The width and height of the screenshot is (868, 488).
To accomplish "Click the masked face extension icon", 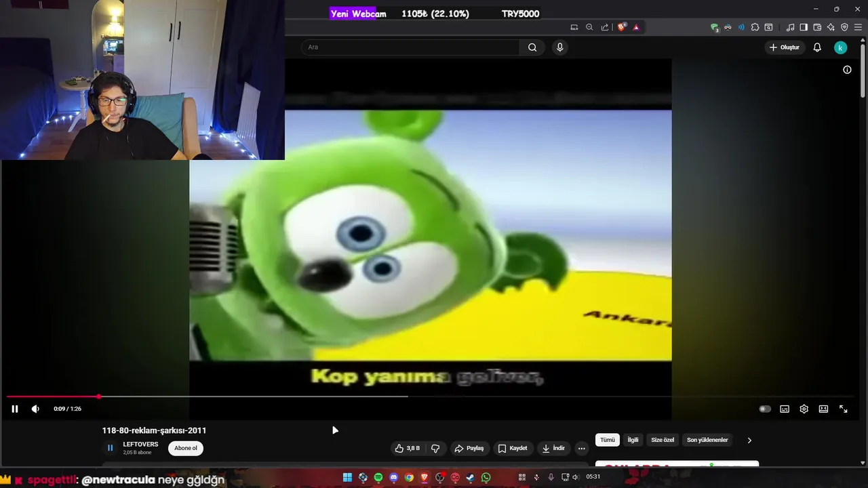I will pyautogui.click(x=728, y=27).
